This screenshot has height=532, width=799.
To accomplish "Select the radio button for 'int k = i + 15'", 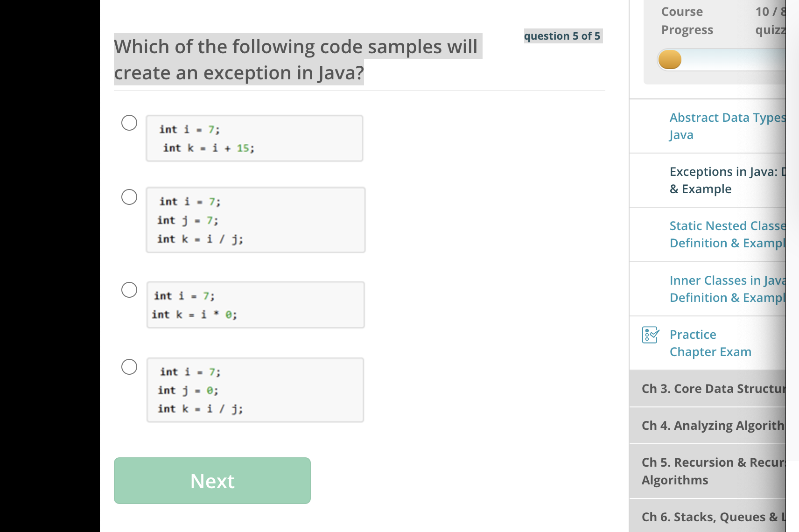I will click(130, 123).
